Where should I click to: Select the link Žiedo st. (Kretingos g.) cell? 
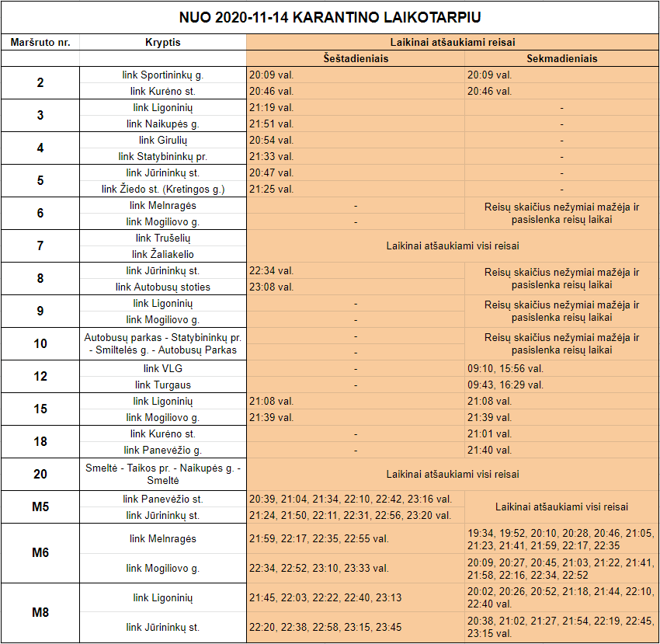click(163, 189)
